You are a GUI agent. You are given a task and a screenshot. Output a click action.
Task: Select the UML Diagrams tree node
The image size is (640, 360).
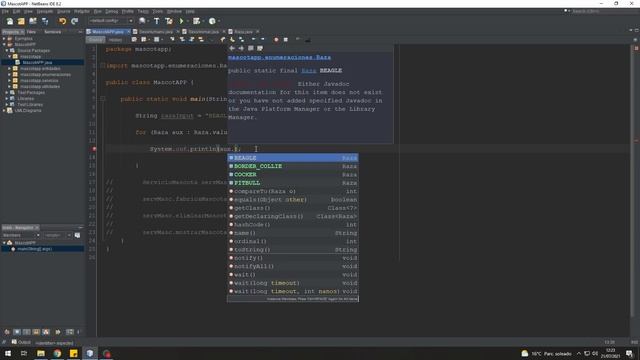click(x=28, y=111)
